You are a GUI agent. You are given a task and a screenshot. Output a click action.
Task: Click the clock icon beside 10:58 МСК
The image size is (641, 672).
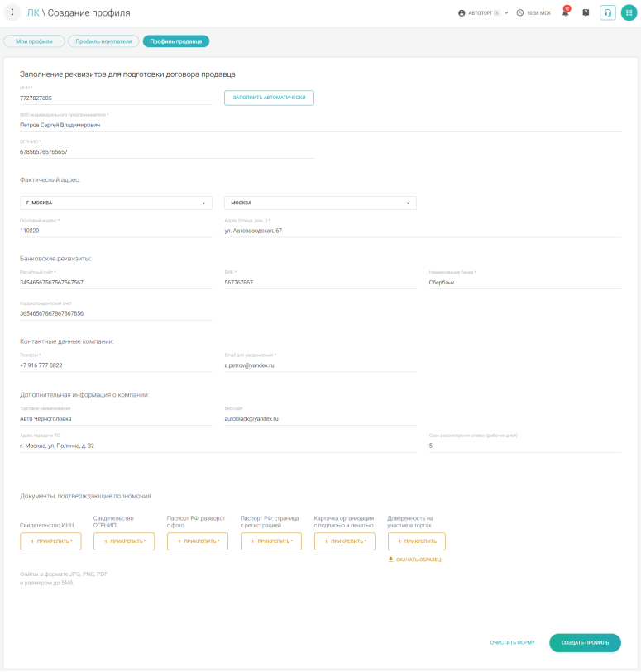tap(520, 13)
